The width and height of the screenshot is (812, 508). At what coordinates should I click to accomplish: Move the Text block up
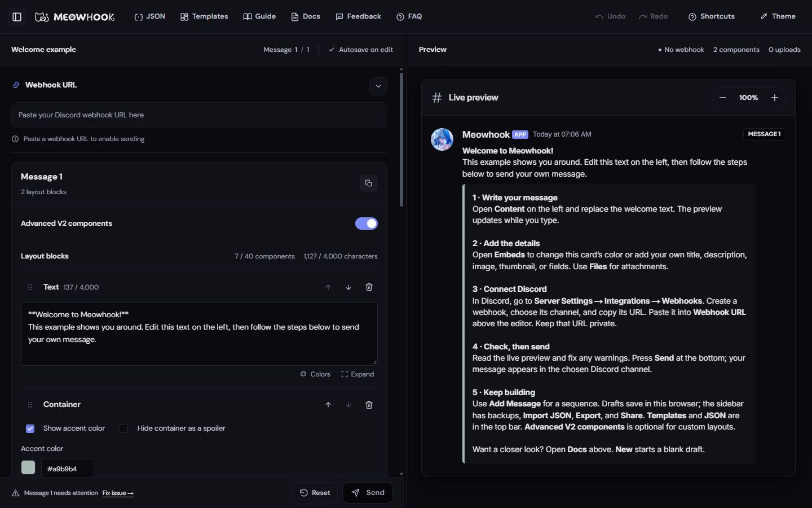coord(328,287)
